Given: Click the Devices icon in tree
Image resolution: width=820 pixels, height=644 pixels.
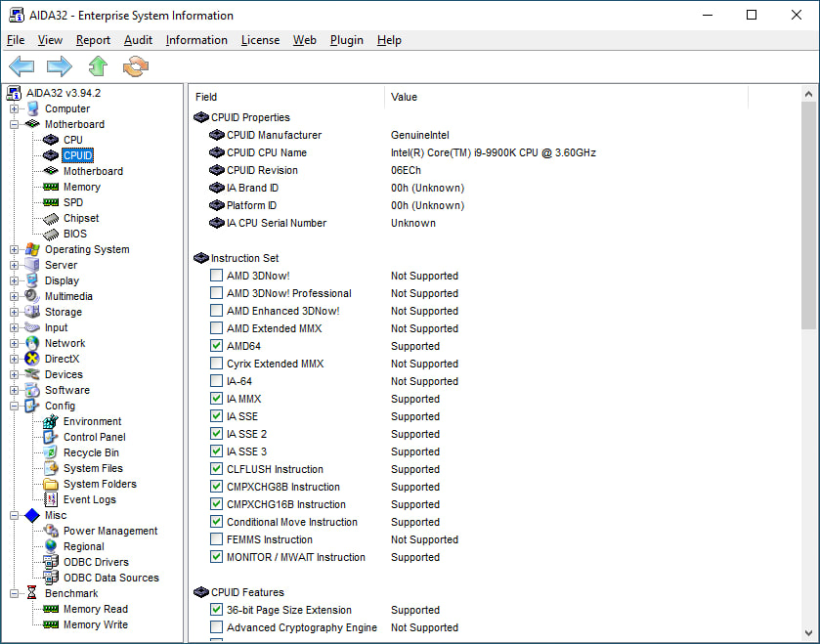Looking at the screenshot, I should (x=32, y=374).
